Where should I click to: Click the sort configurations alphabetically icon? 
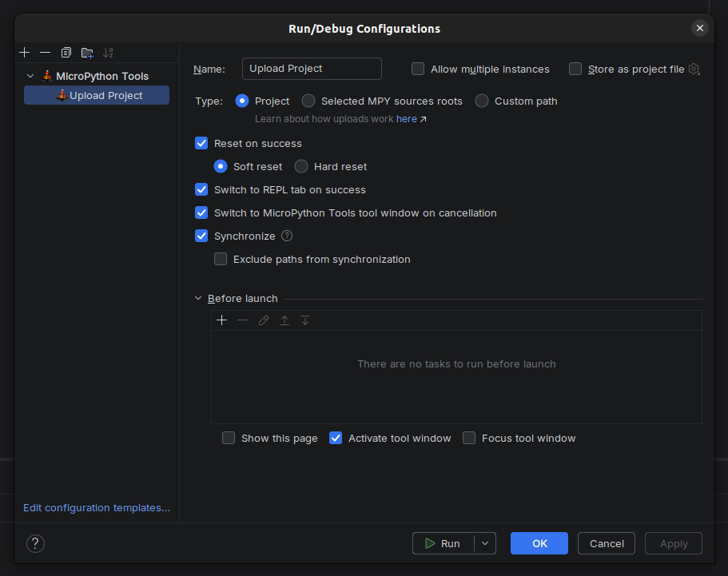pos(109,53)
